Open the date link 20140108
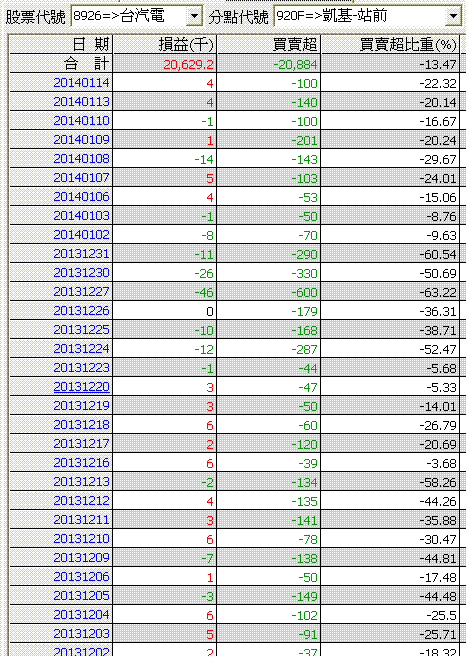The image size is (466, 659). [x=82, y=158]
